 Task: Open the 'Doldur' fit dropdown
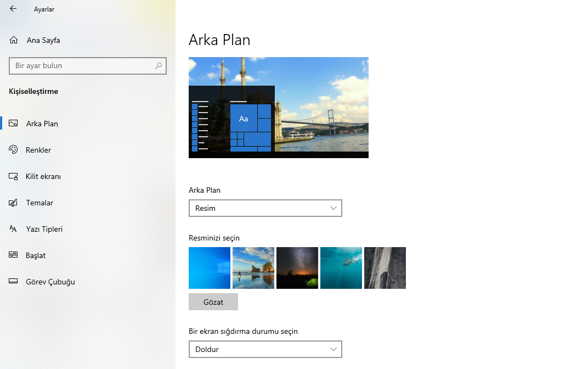(265, 349)
